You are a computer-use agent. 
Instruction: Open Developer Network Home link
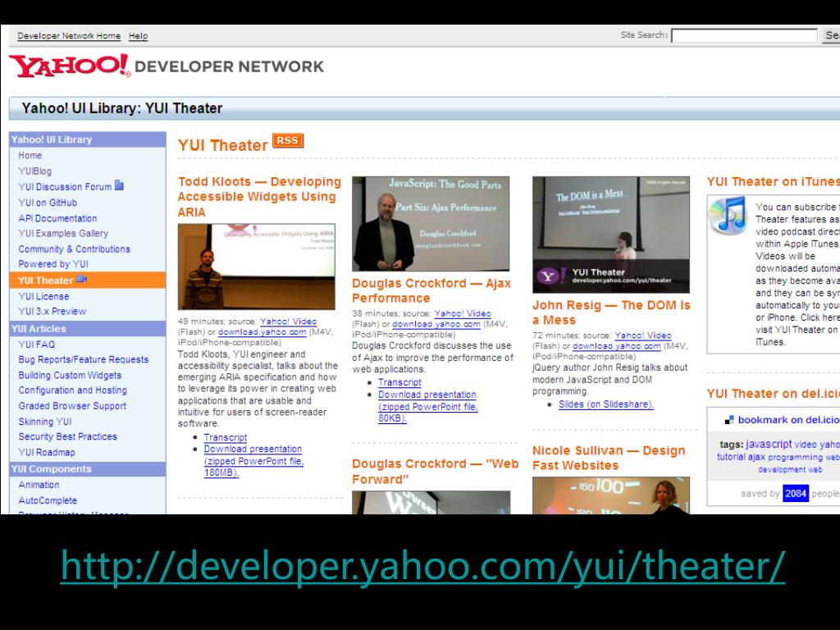[x=69, y=36]
